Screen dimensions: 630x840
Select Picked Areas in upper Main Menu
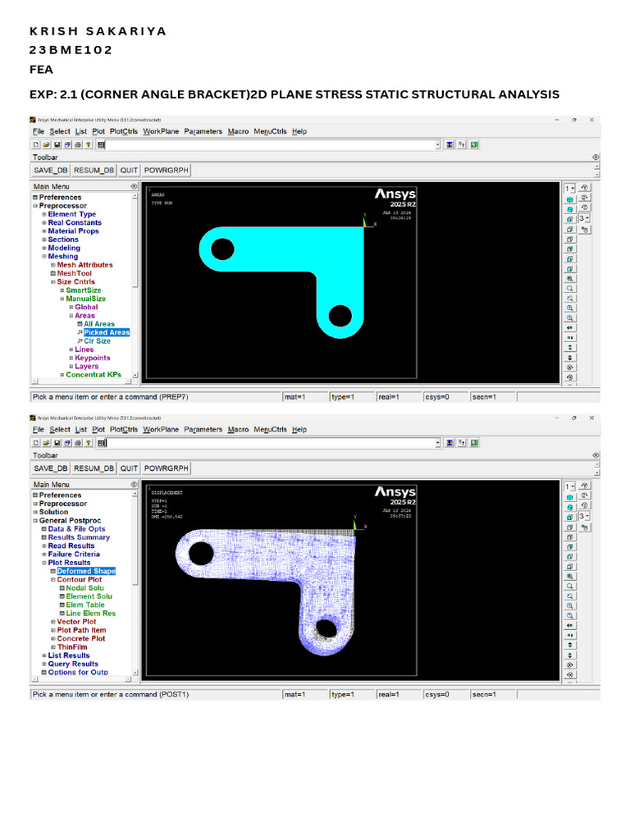(107, 333)
